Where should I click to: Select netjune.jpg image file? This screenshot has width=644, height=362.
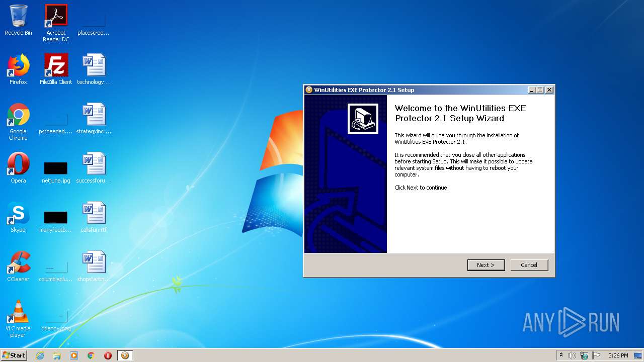56,171
